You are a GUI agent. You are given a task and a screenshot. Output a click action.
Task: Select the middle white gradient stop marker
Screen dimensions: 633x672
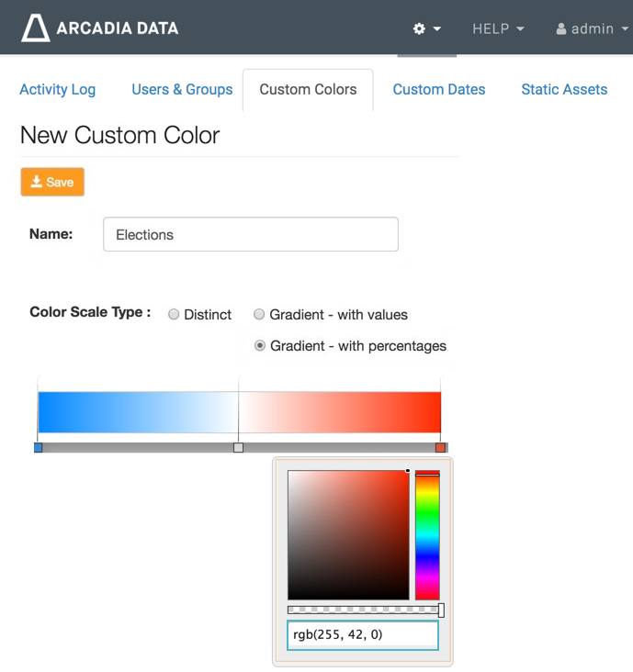coord(239,447)
